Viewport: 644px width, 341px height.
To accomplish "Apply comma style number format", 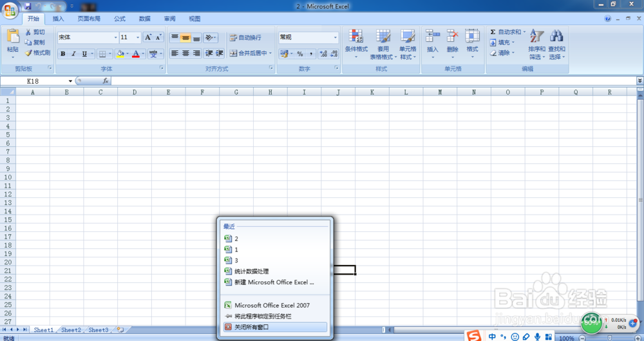I will point(311,54).
